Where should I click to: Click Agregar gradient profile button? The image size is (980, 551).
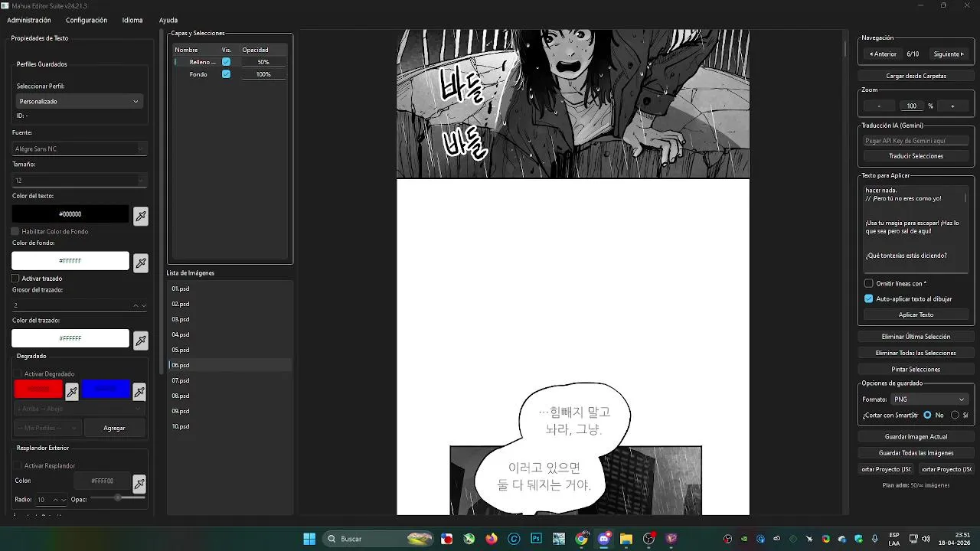pos(114,428)
